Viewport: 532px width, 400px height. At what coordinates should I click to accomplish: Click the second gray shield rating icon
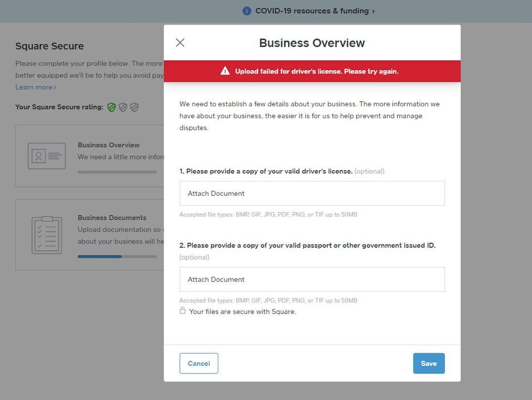pyautogui.click(x=123, y=107)
